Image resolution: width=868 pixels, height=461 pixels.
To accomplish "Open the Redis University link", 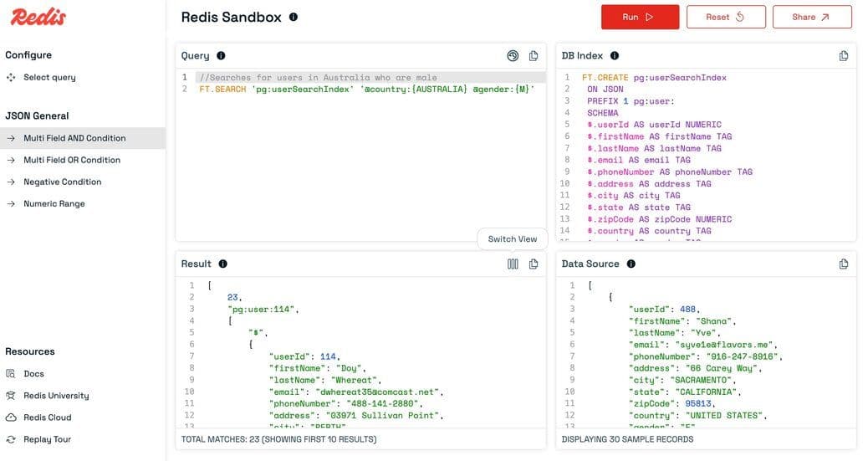I will [x=56, y=396].
